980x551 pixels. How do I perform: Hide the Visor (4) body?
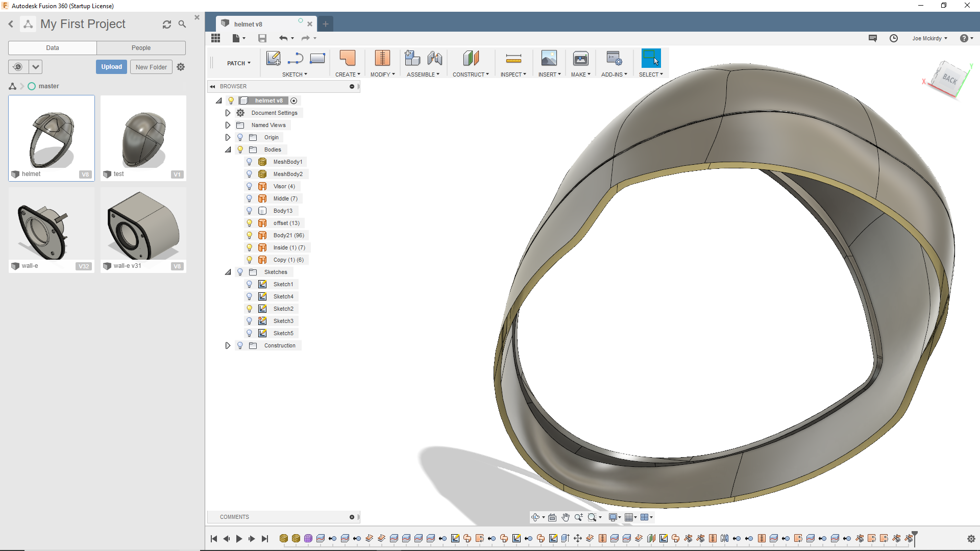[249, 186]
